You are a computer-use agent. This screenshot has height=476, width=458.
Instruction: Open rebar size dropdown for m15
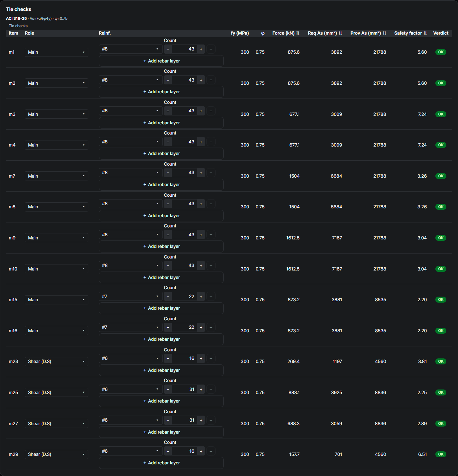tap(130, 297)
